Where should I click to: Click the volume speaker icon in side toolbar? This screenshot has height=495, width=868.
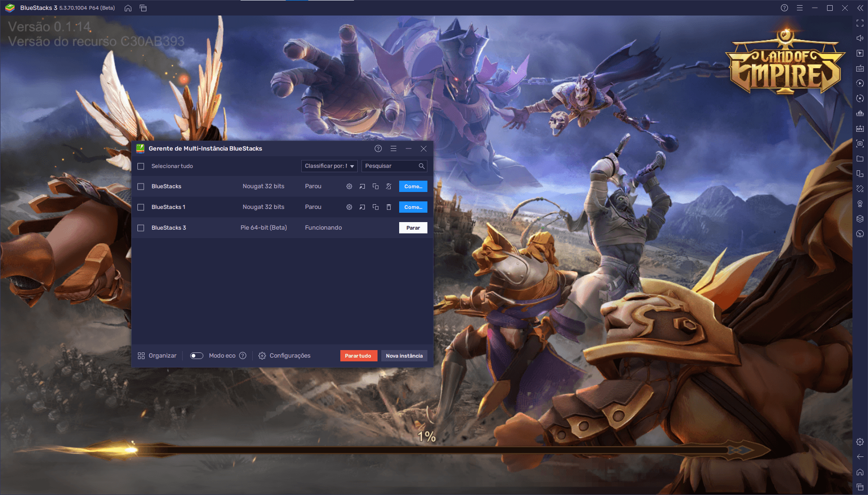pos(860,38)
